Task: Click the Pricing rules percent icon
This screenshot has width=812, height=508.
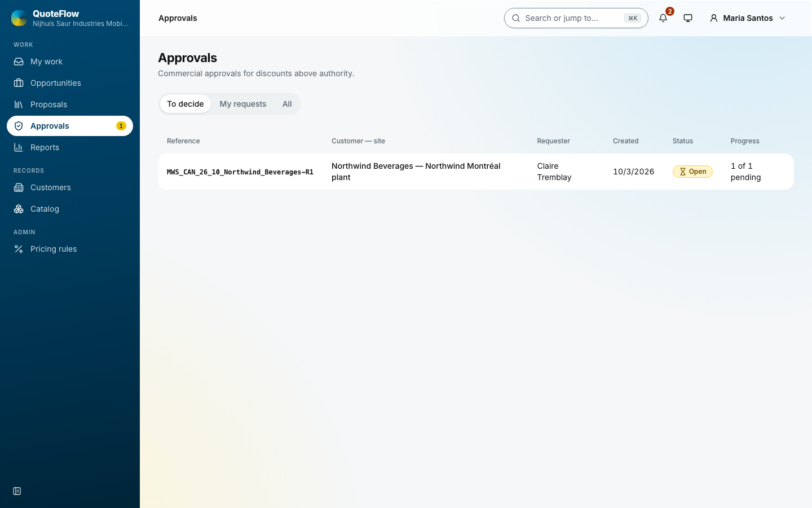Action: tap(19, 249)
